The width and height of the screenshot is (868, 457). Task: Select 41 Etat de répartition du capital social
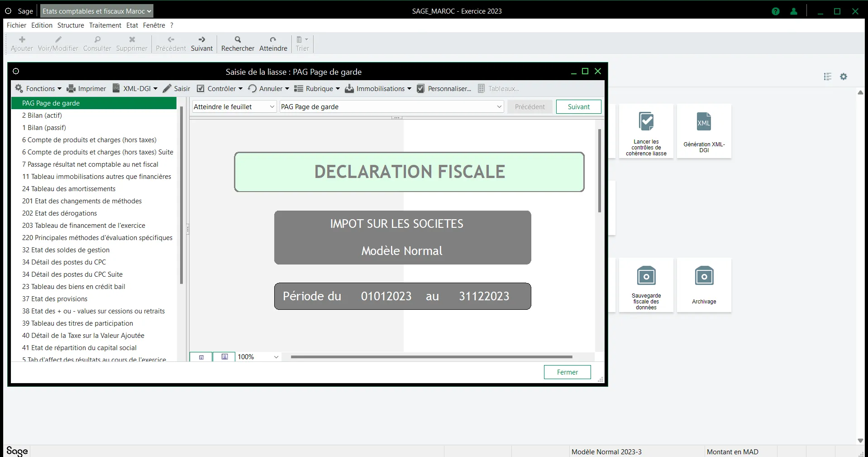94,348
